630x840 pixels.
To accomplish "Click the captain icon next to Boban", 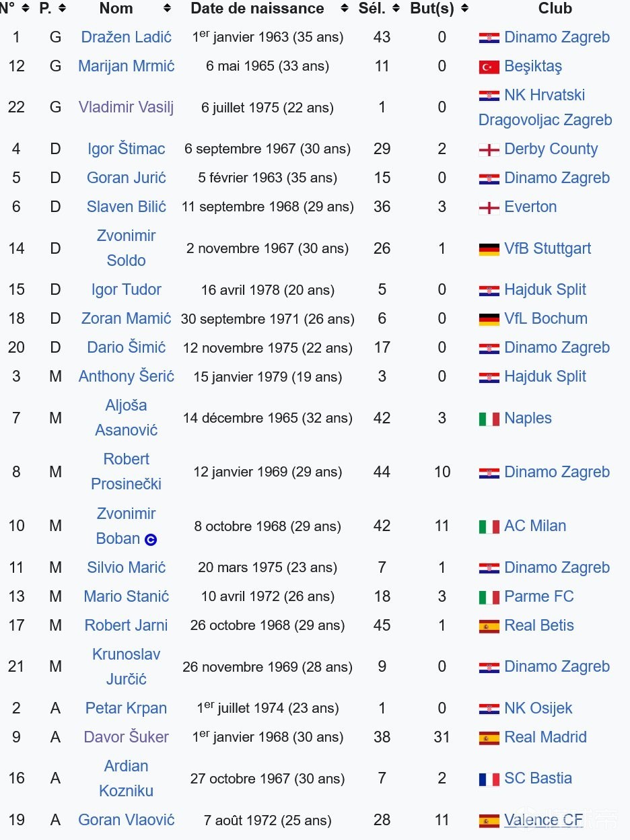I will coord(151,539).
